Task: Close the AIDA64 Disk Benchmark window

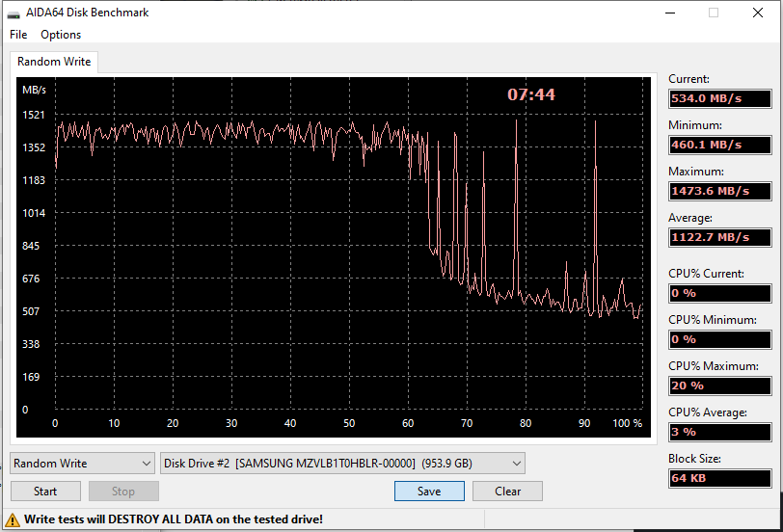Action: (x=758, y=13)
